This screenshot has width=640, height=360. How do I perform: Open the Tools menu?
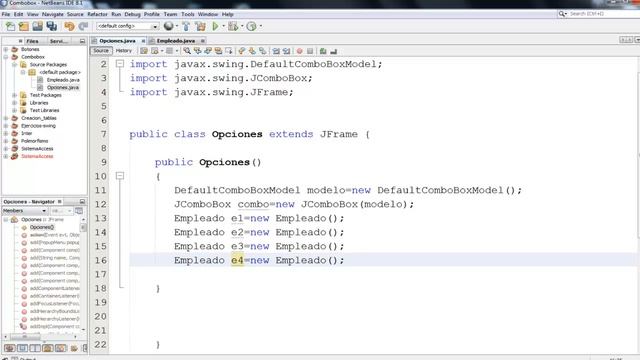[x=188, y=14]
